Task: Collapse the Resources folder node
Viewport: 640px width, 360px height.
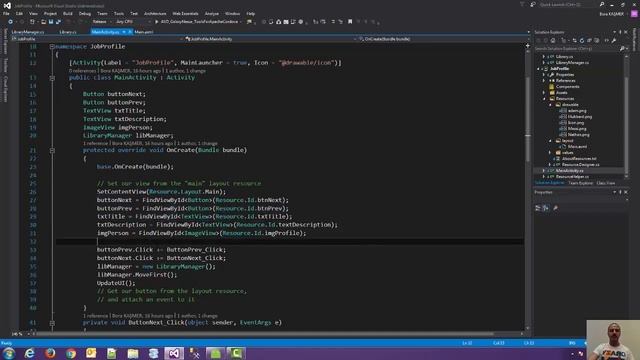Action: pos(544,99)
